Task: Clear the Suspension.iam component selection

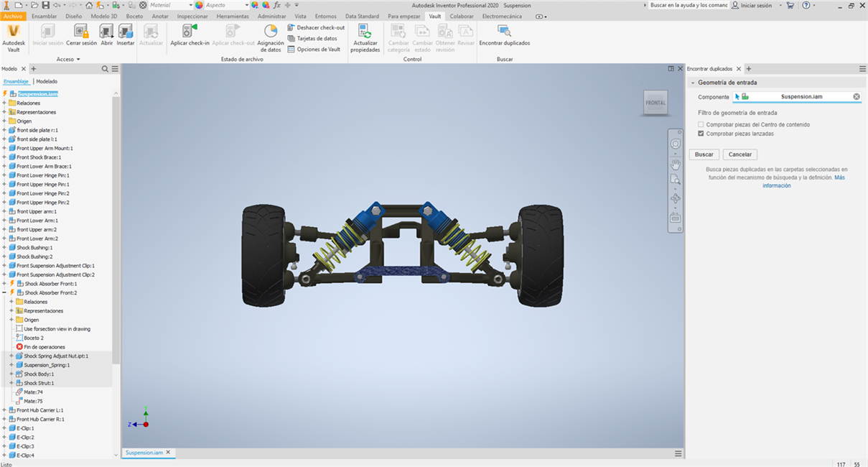Action: 856,96
